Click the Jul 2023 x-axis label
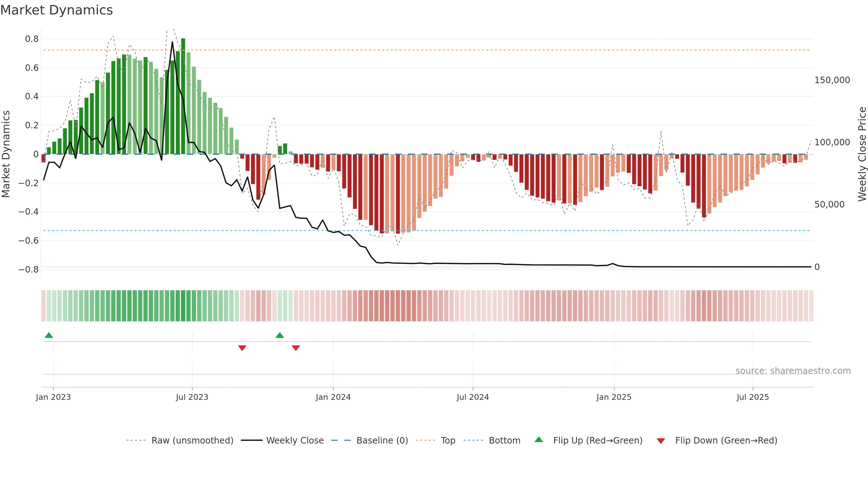Image resolution: width=868 pixels, height=488 pixels. (x=192, y=397)
